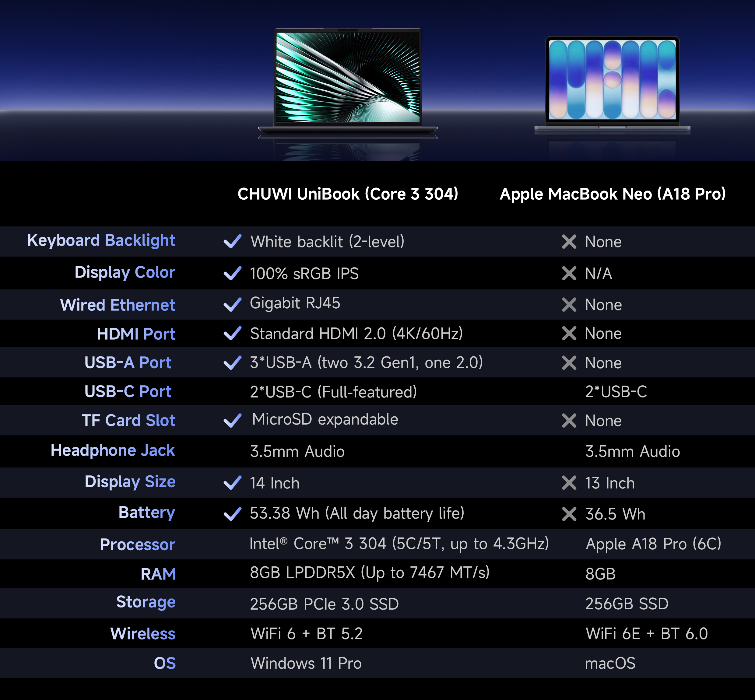Select the macOS value
The height and width of the screenshot is (700, 755).
click(x=610, y=663)
